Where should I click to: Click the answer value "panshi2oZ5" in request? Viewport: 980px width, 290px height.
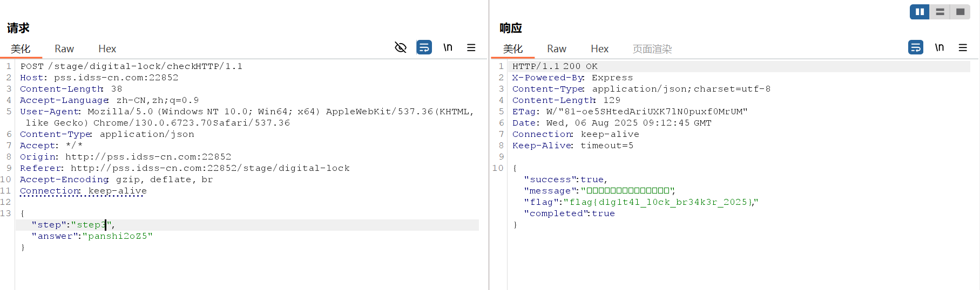[x=117, y=236]
